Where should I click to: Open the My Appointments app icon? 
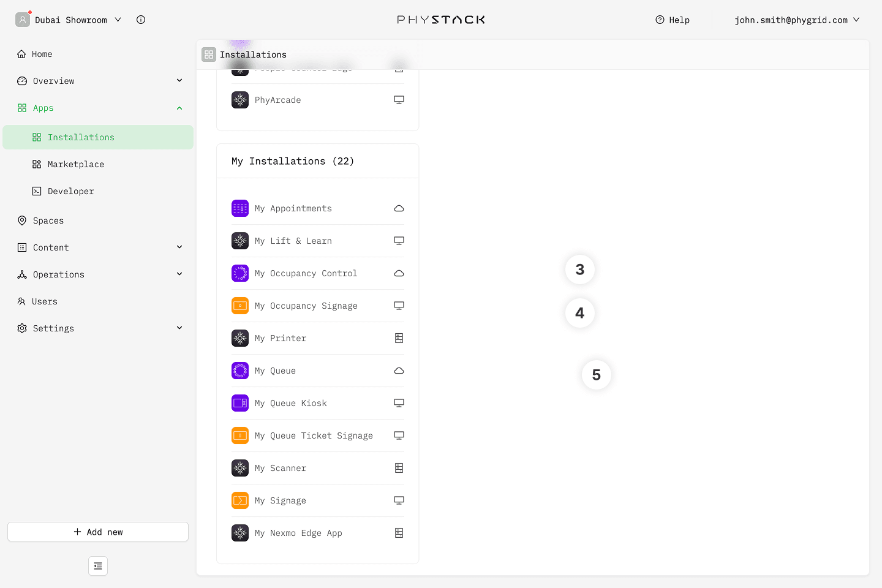click(240, 208)
